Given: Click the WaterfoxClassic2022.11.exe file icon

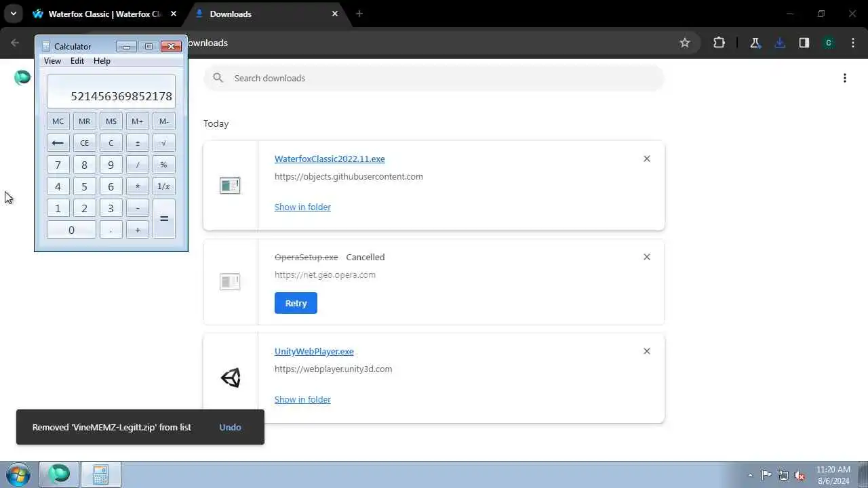Looking at the screenshot, I should [x=230, y=185].
